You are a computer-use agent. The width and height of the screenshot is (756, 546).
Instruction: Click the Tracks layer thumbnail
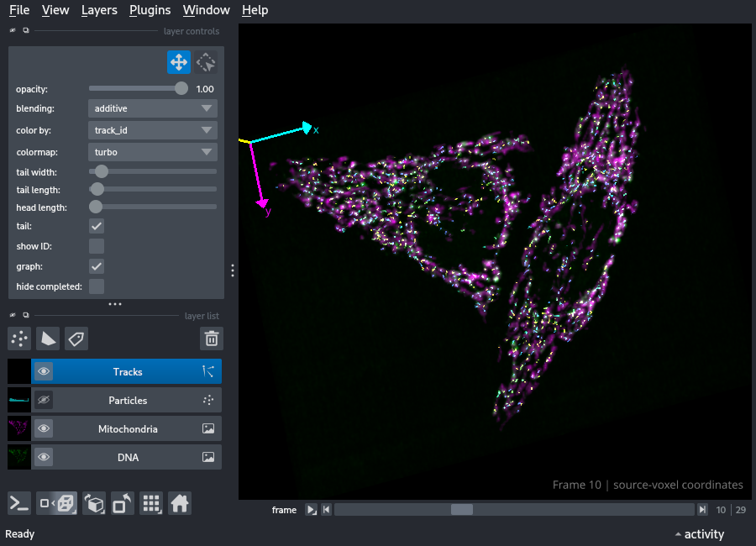coord(19,371)
